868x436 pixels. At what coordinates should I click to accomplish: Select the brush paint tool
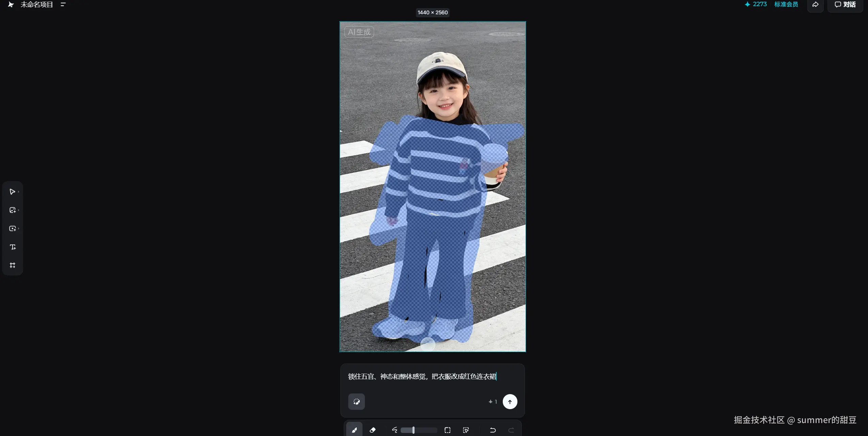[354, 430]
